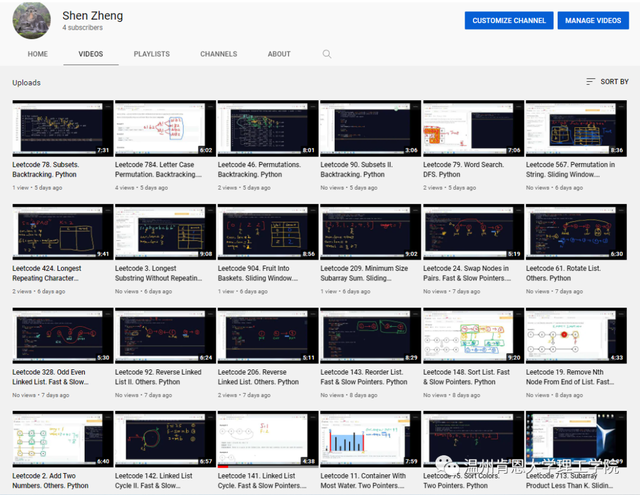This screenshot has height=495, width=640.
Task: Click the Leetcode 19 Remove Nth Node title
Action: pos(570,377)
